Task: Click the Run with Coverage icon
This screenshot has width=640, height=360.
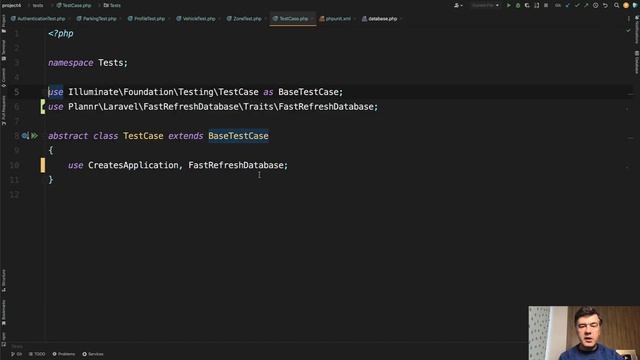Action: (x=527, y=5)
